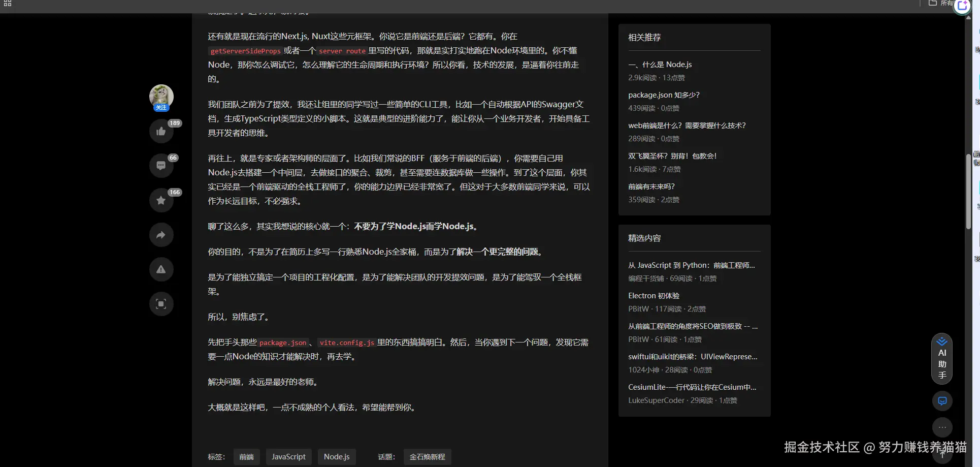Viewport: 980px width, 467px height.
Task: Open the AI助手 assistant panel
Action: coord(942,359)
